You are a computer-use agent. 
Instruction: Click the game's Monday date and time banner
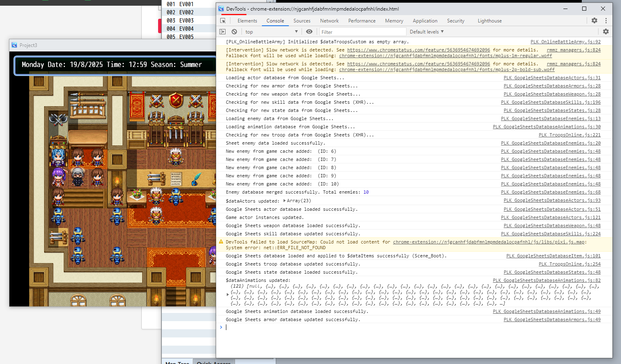click(115, 65)
